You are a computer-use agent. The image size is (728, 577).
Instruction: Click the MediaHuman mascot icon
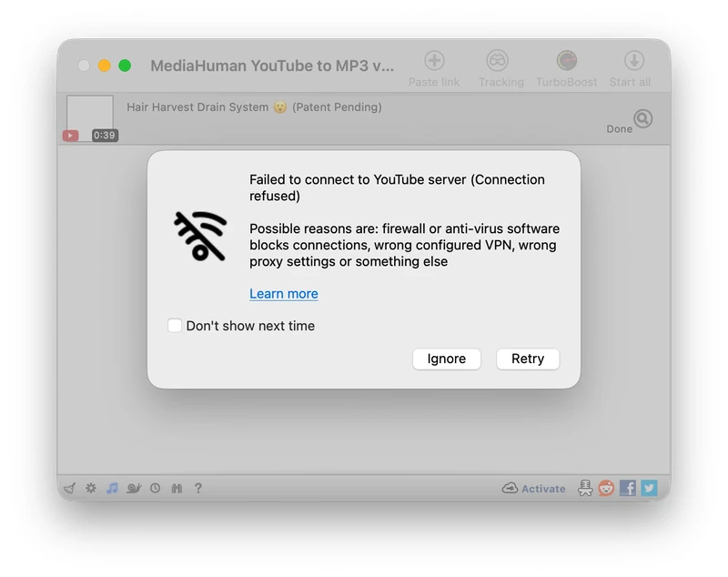[585, 488]
